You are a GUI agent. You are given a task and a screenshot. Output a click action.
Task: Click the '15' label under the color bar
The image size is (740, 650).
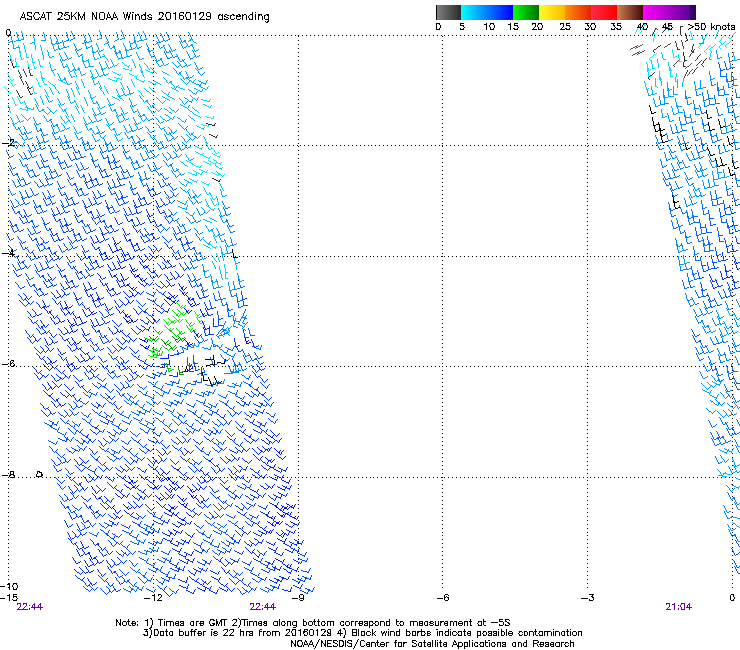click(513, 27)
